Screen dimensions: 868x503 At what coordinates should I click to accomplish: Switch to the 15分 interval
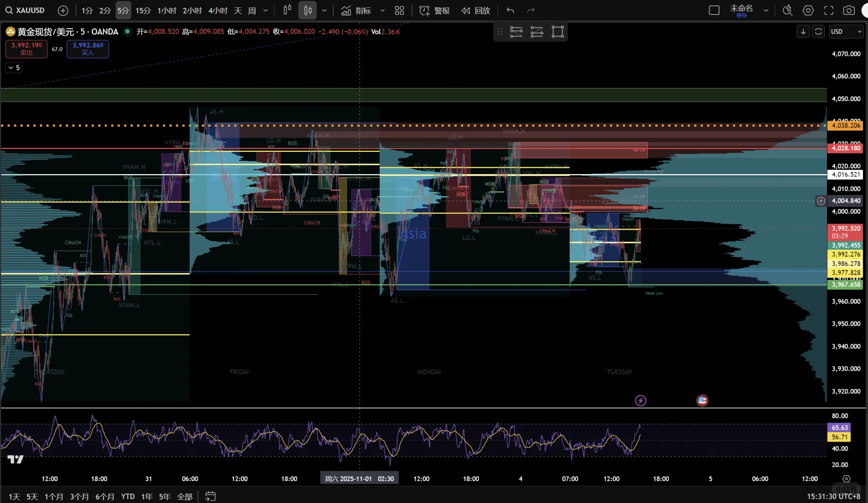tap(143, 10)
